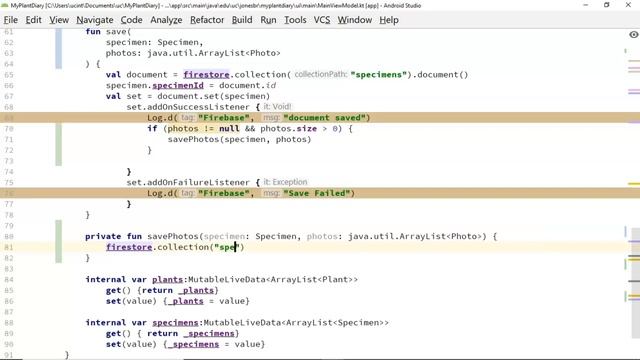Restore down the Android Studio window
This screenshot has width=640, height=360.
[607, 5]
